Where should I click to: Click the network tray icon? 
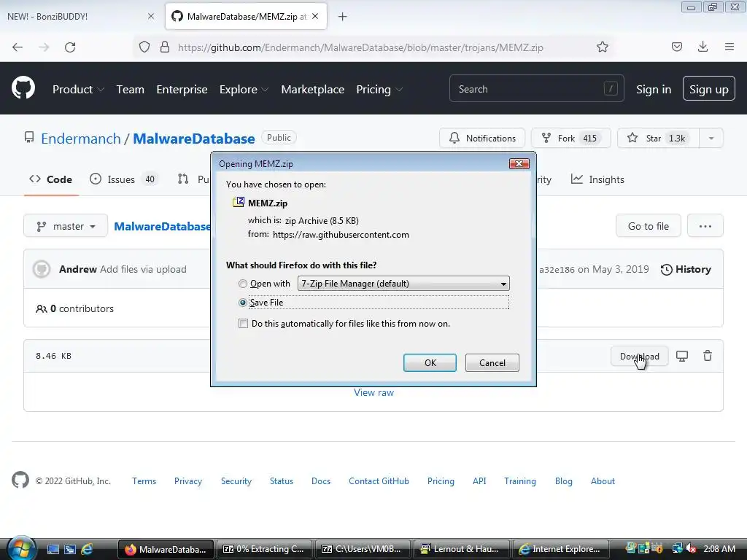click(x=677, y=548)
